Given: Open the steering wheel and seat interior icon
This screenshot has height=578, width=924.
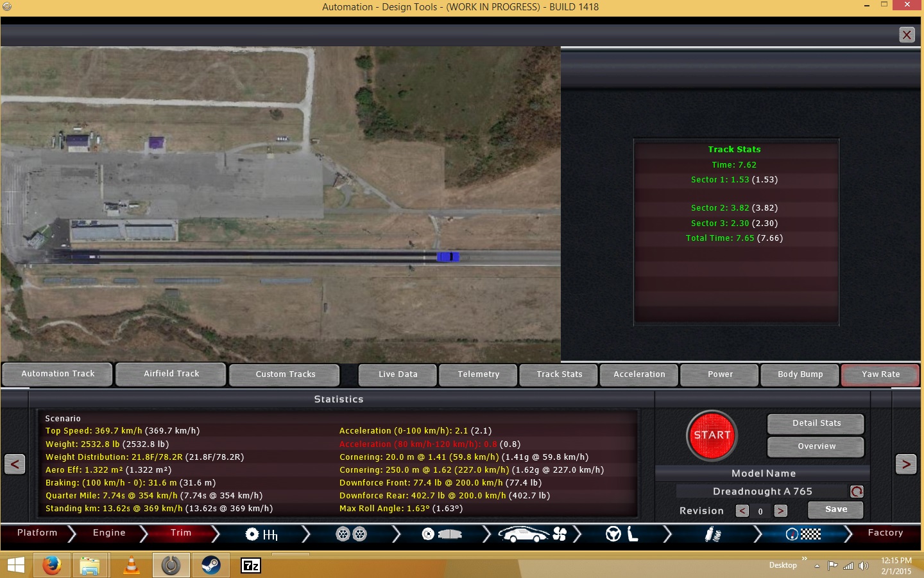Looking at the screenshot, I should coord(622,534).
